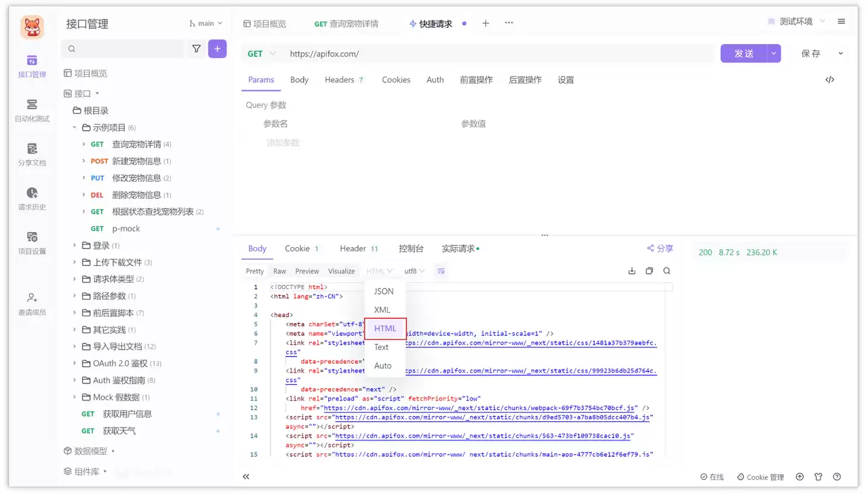Viewport: 868px width, 494px height.
Task: Download the response body
Action: pyautogui.click(x=632, y=271)
